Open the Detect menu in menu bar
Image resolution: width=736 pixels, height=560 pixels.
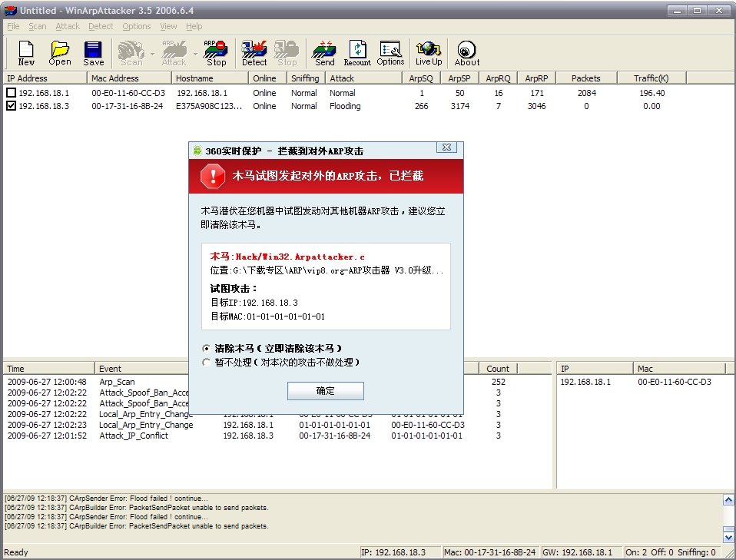[x=101, y=26]
